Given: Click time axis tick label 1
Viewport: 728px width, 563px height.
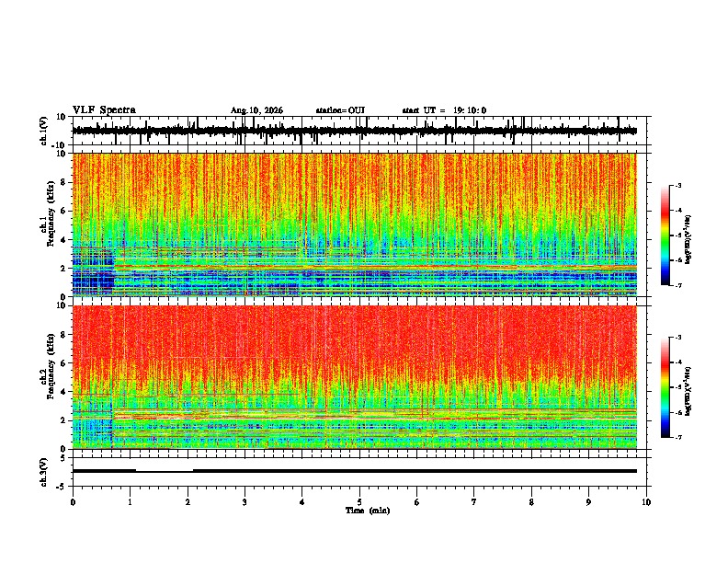Looking at the screenshot, I should [130, 502].
